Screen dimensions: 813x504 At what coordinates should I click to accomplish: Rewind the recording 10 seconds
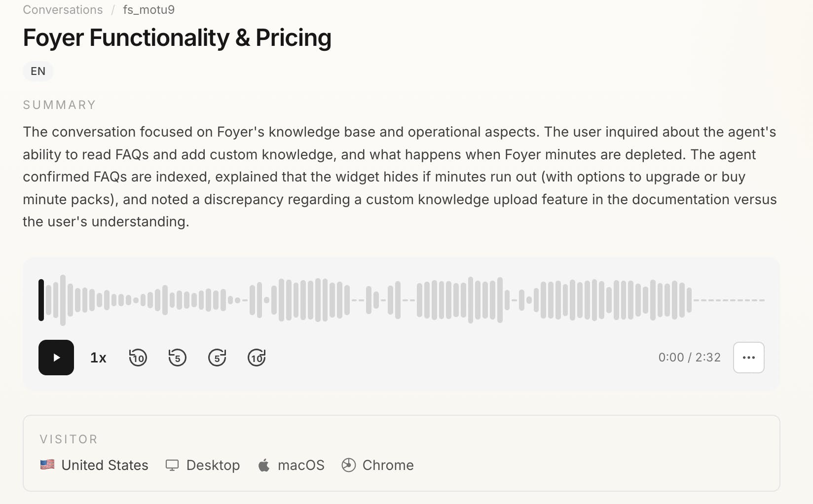click(138, 358)
